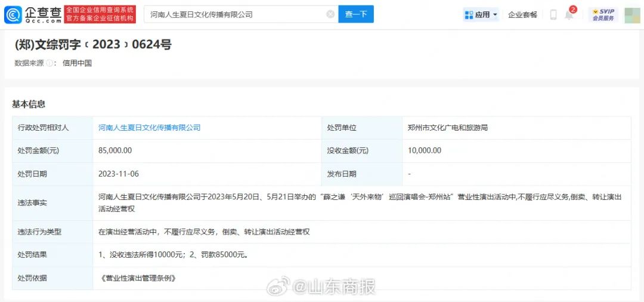Click the 查一下 search button

[x=355, y=14]
